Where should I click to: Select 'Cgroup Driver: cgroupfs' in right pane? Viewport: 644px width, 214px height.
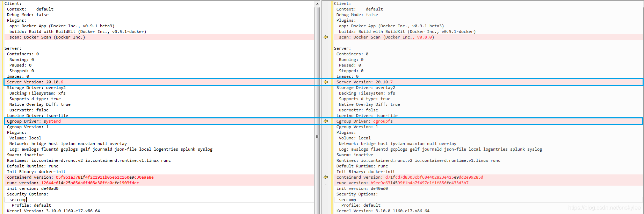click(364, 121)
